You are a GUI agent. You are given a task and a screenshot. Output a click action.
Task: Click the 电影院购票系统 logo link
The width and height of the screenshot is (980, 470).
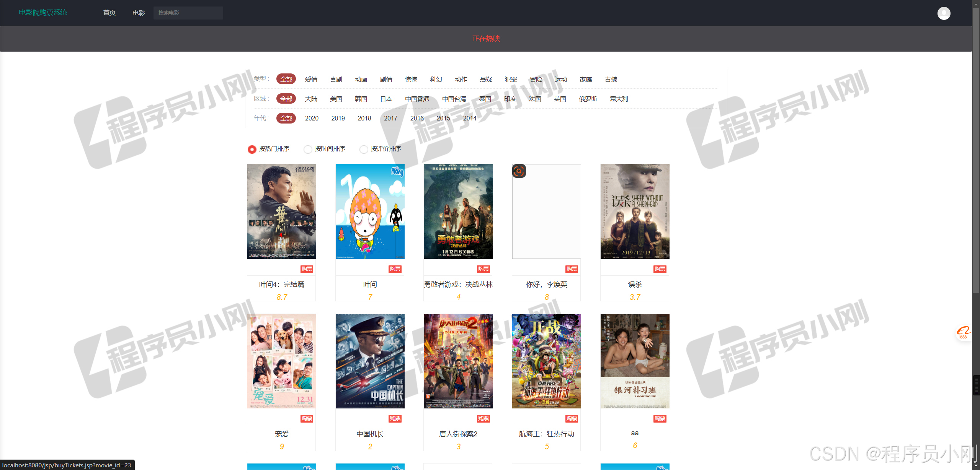[43, 12]
